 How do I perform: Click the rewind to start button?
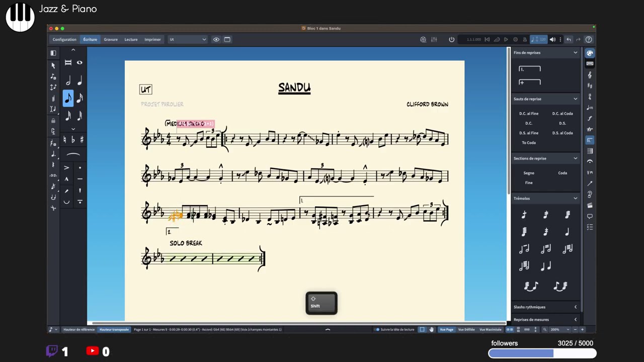487,39
